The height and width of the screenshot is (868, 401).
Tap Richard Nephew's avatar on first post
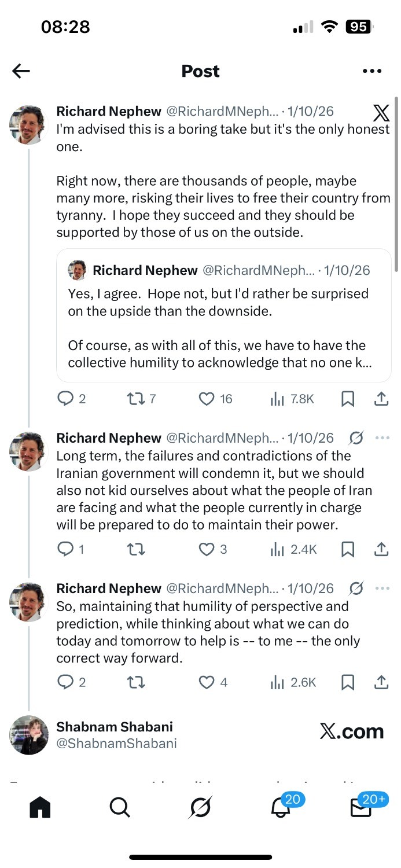pos(27,125)
